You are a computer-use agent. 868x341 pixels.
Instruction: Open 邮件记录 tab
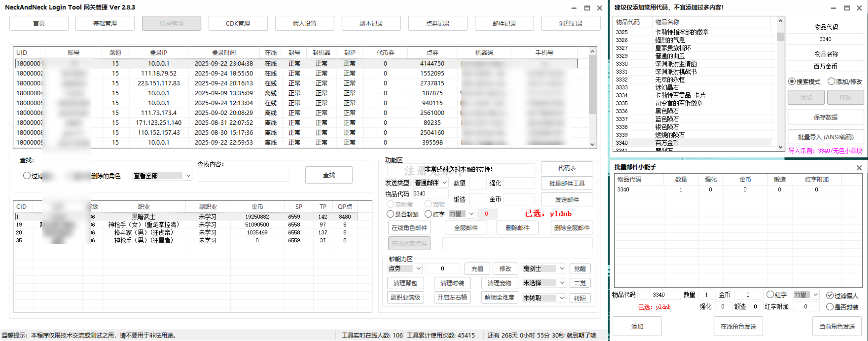point(504,23)
